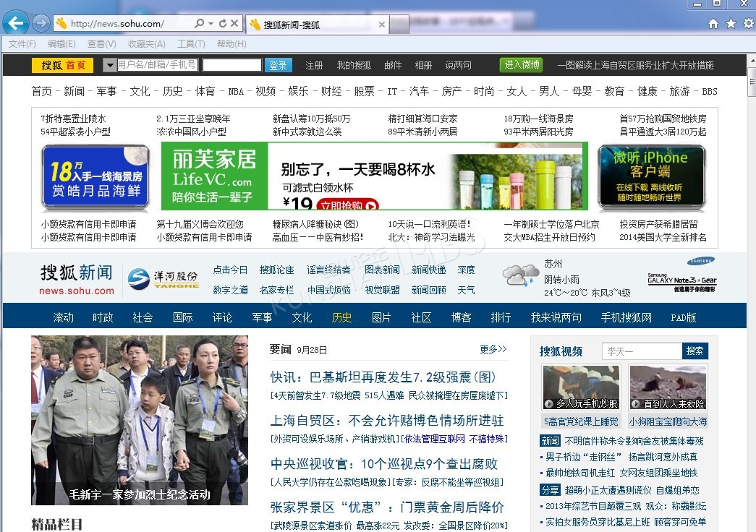Close the 搜狐新闻-搜狐 tab
The width and height of the screenshot is (756, 532).
click(x=382, y=25)
